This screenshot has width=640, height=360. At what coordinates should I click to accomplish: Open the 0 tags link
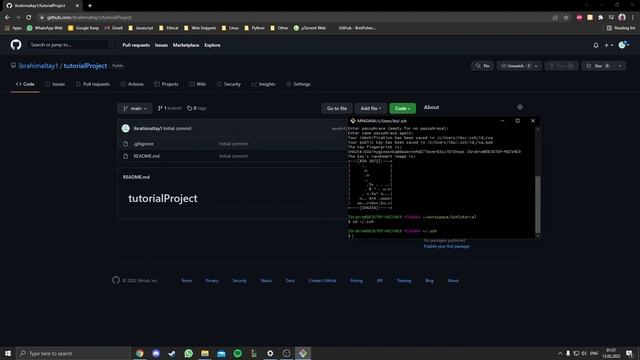(197, 108)
